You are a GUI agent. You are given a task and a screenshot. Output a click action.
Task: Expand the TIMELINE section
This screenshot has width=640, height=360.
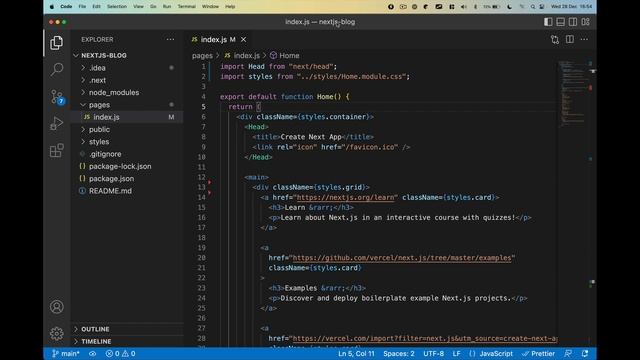click(127, 342)
